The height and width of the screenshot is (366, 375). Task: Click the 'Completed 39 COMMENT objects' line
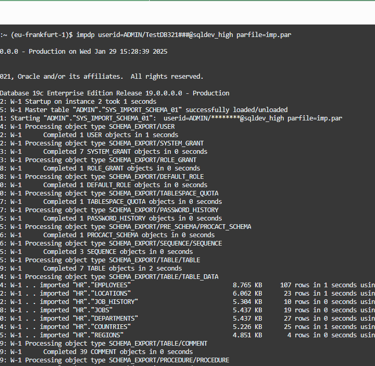(x=96, y=351)
